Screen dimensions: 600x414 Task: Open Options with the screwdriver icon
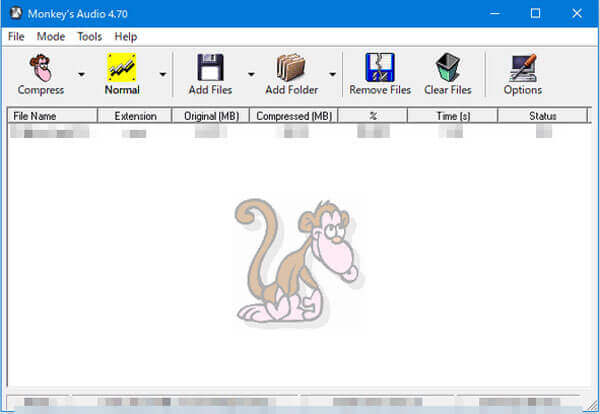click(523, 68)
